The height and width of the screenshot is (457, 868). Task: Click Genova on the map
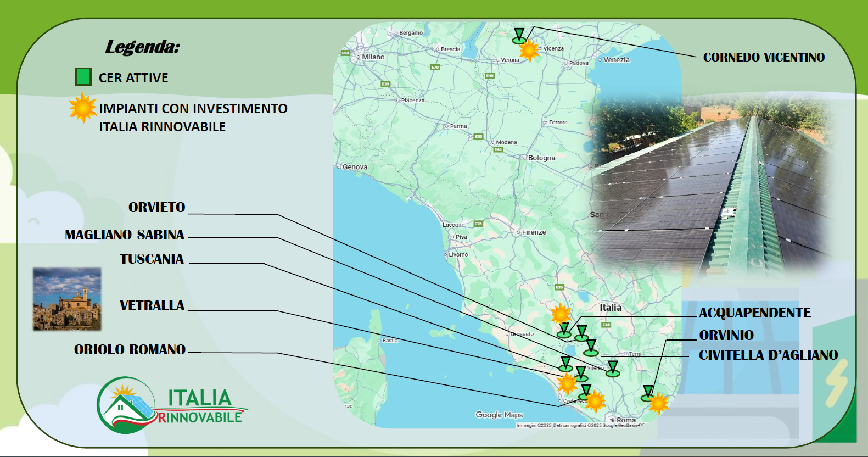click(x=355, y=167)
